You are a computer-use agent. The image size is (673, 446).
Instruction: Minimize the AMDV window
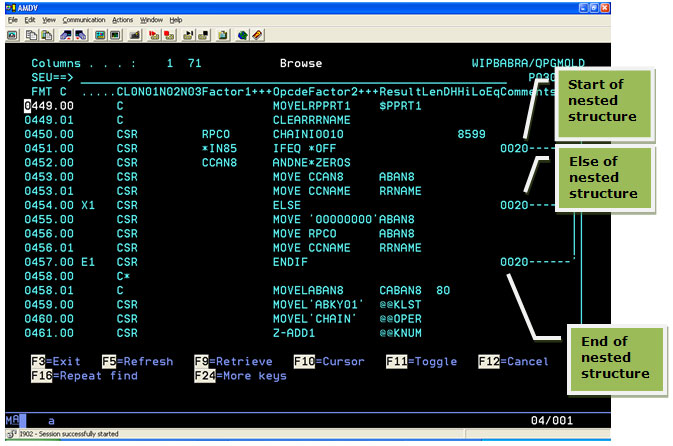(584, 8)
